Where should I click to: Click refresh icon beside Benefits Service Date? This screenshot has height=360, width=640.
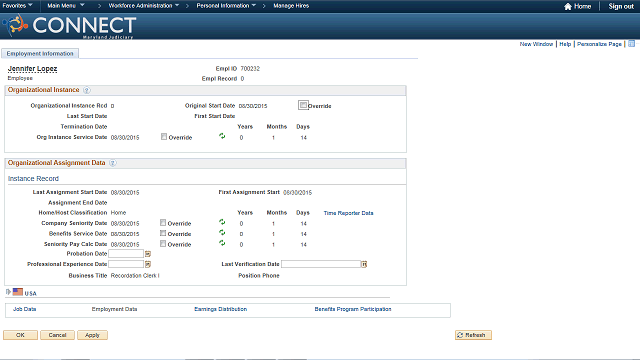click(x=222, y=233)
